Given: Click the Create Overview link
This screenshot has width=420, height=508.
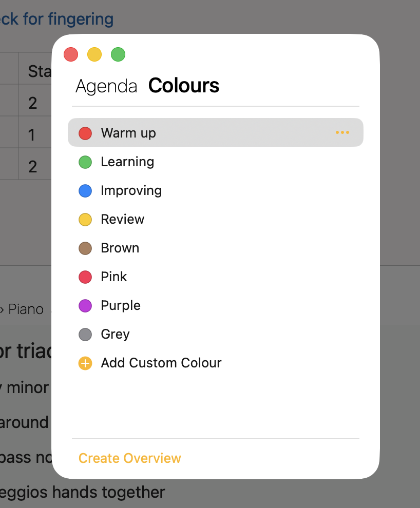Looking at the screenshot, I should [x=130, y=458].
